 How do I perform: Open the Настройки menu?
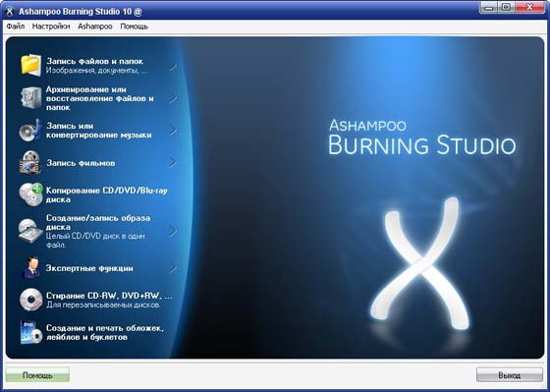point(51,27)
